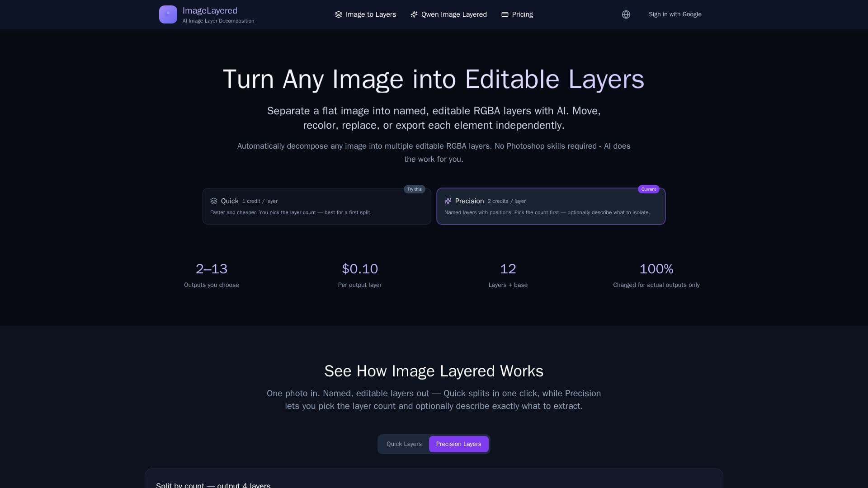Select the Quick mode card
Screen dimensions: 868x488
coord(316,206)
